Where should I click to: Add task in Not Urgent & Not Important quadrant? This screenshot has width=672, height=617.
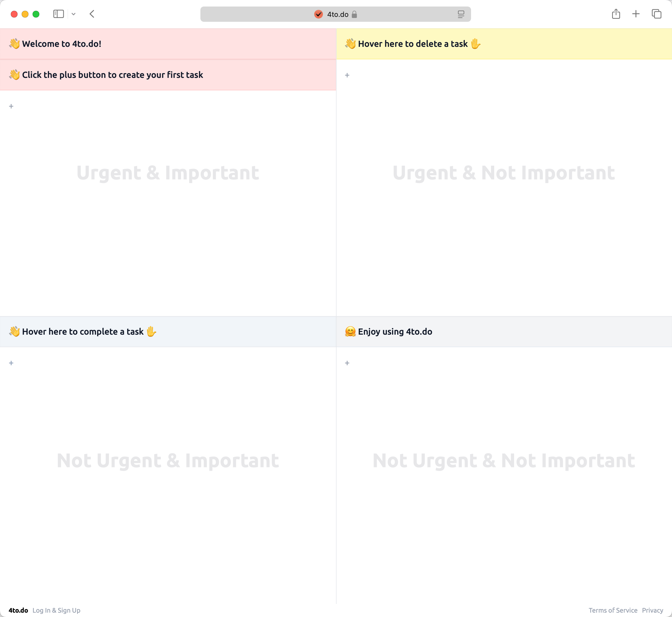[x=347, y=363]
